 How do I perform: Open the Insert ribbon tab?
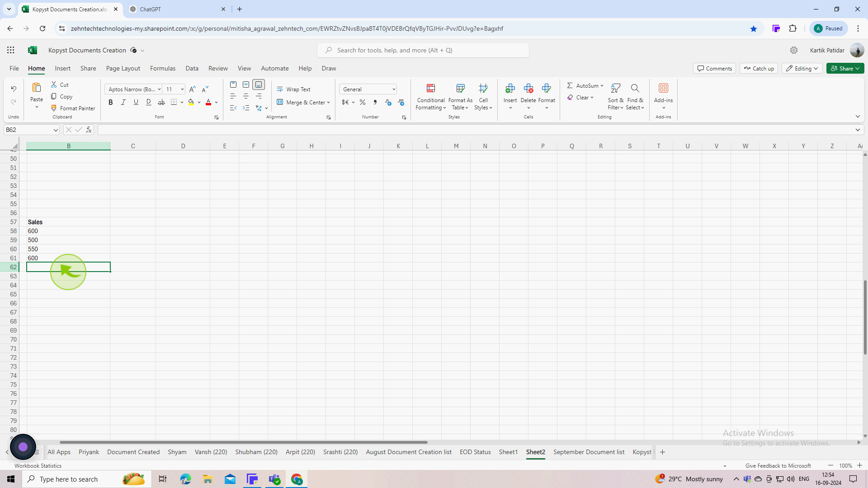pyautogui.click(x=62, y=68)
